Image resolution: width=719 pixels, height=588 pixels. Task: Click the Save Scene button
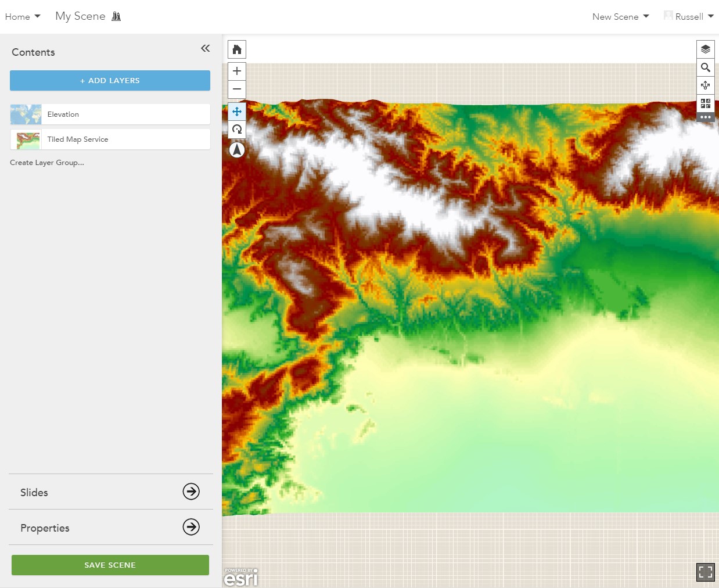click(x=110, y=565)
